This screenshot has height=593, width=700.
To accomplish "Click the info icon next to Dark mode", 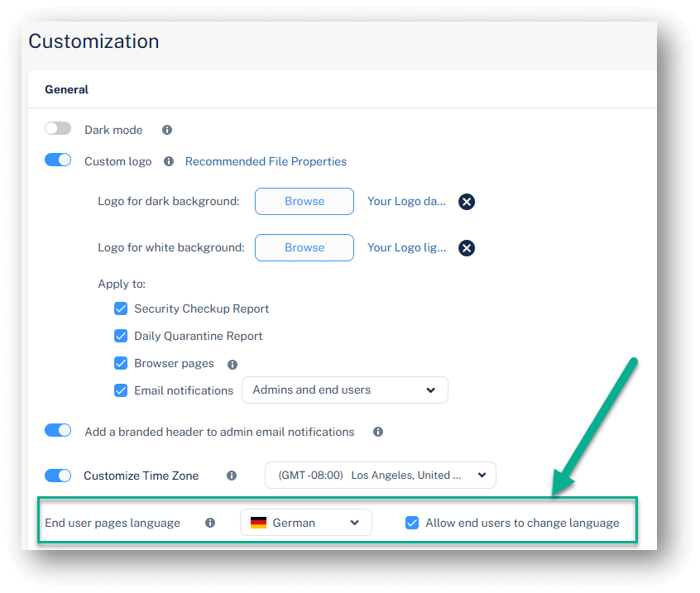I will pyautogui.click(x=167, y=130).
